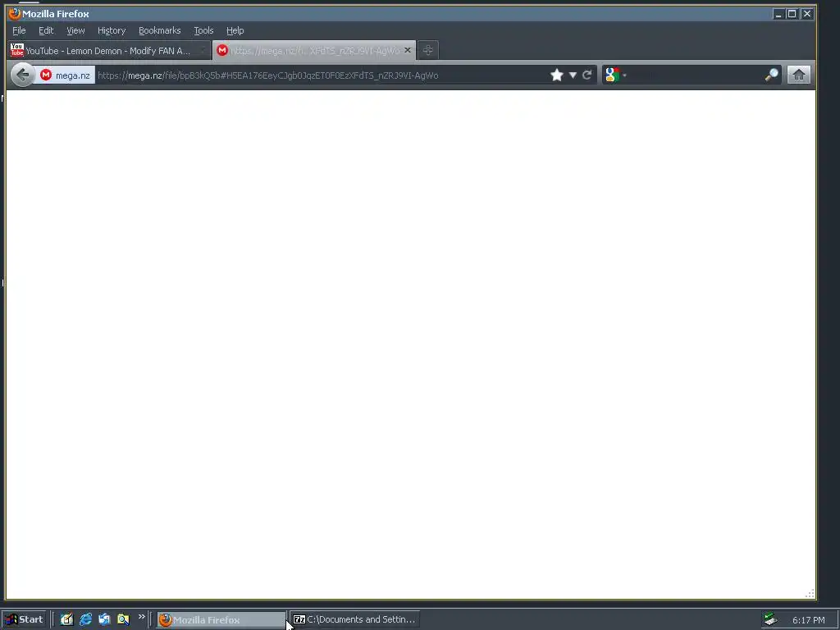Switch to the YouTube Lemon Demon tab

point(108,50)
